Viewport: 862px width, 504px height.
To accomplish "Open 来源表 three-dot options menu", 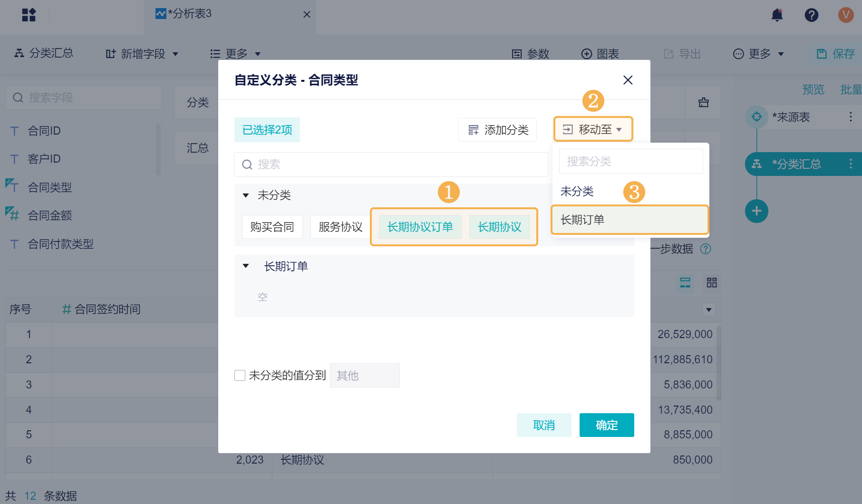I will pyautogui.click(x=851, y=117).
